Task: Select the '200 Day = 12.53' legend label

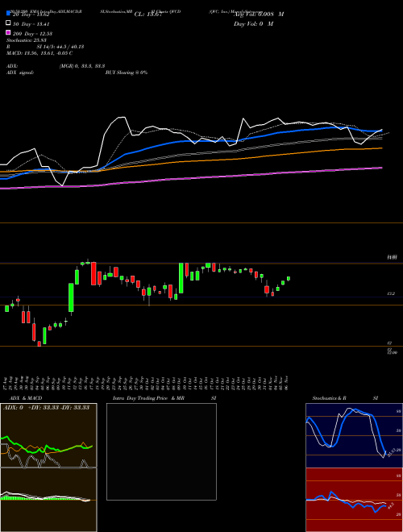Action: [32, 34]
